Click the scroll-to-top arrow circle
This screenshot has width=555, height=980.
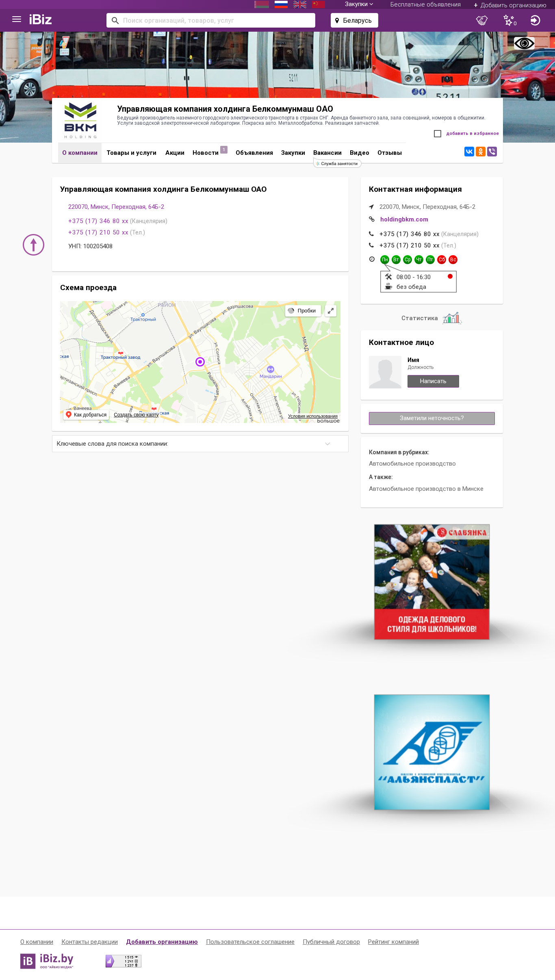click(33, 245)
